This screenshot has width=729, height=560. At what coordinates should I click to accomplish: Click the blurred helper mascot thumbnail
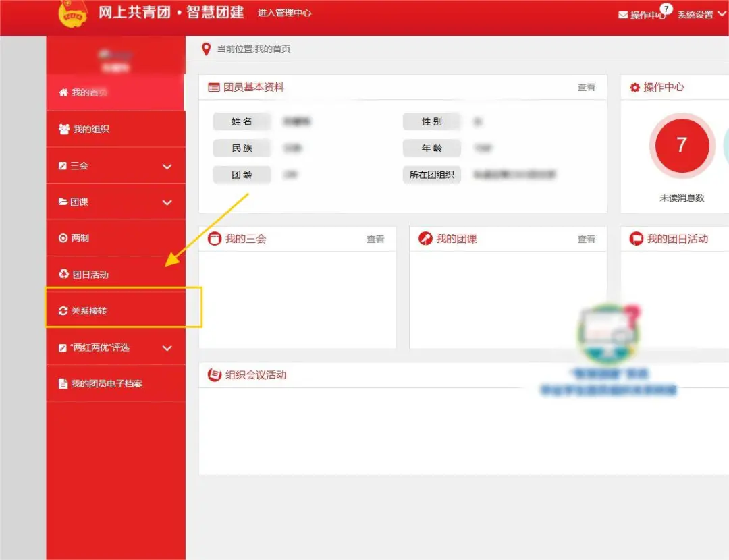click(609, 334)
